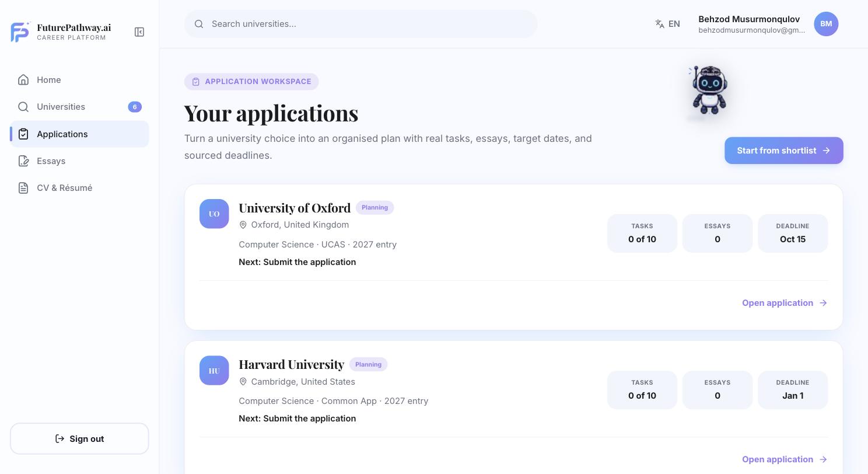The width and height of the screenshot is (868, 474).
Task: Click the University of Oxford title
Action: pyautogui.click(x=295, y=208)
